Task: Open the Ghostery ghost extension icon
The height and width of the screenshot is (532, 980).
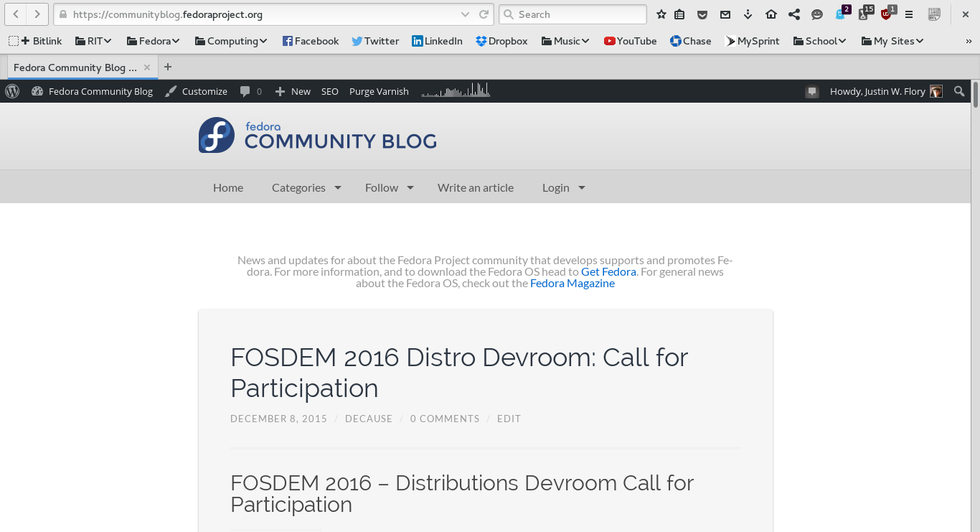Action: (x=842, y=14)
